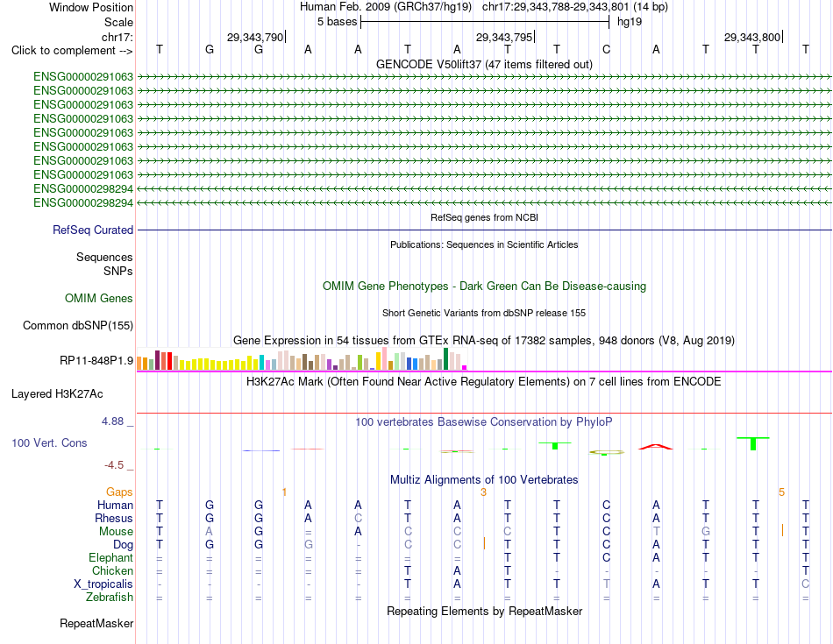The height and width of the screenshot is (644, 833).
Task: Click the 29,343,795 ruler coordinate
Action: [504, 37]
